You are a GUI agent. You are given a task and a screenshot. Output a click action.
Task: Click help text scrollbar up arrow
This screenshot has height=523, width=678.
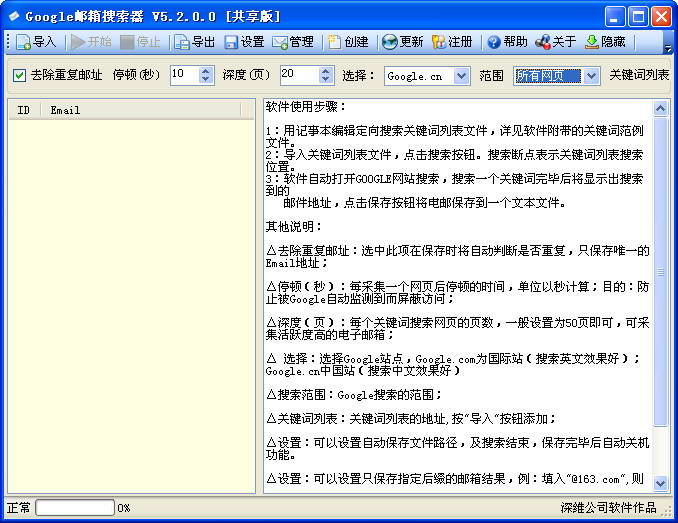pyautogui.click(x=660, y=108)
